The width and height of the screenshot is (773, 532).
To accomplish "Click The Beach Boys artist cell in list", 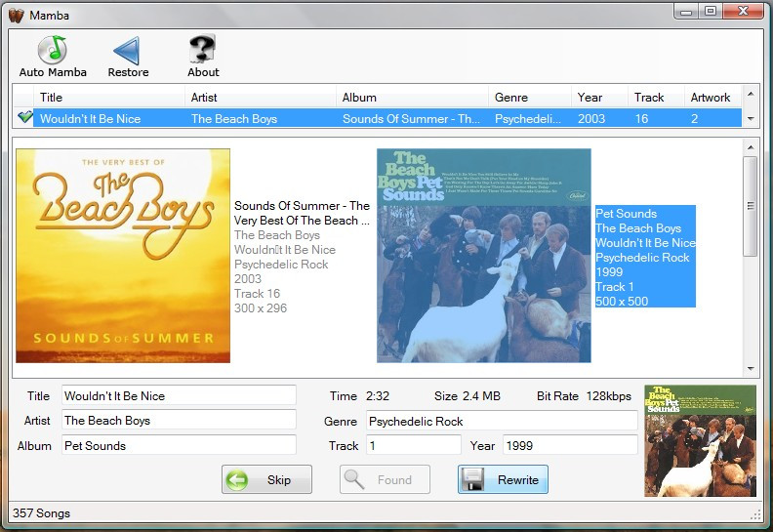I will 234,118.
